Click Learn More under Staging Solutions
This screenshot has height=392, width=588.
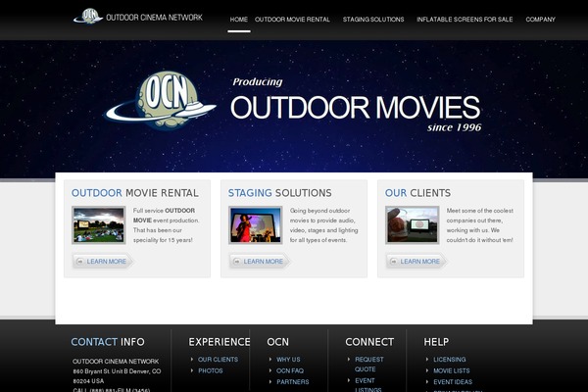pos(260,262)
